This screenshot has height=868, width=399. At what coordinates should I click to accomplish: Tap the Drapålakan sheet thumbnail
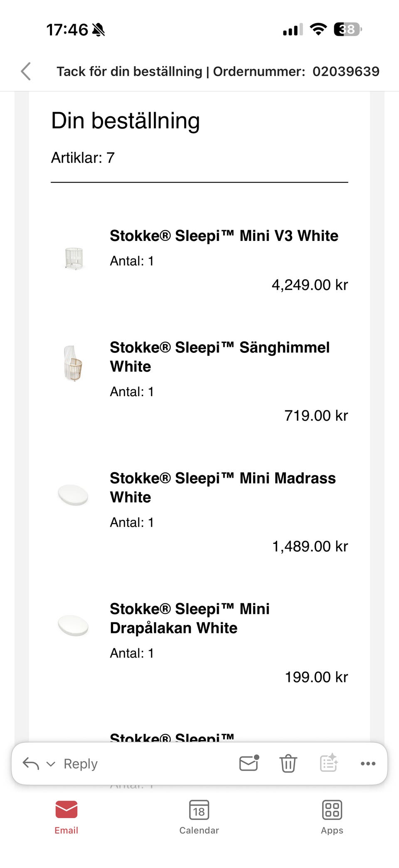73,625
